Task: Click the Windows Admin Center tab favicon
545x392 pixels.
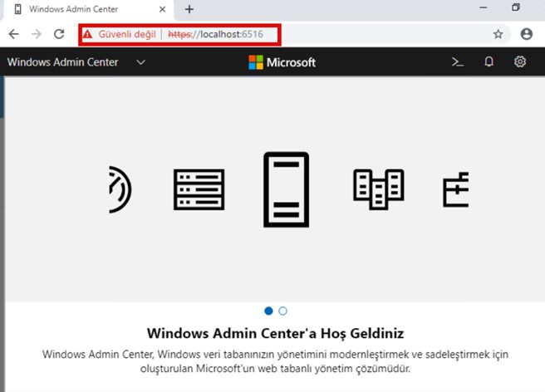Action: coord(17,9)
